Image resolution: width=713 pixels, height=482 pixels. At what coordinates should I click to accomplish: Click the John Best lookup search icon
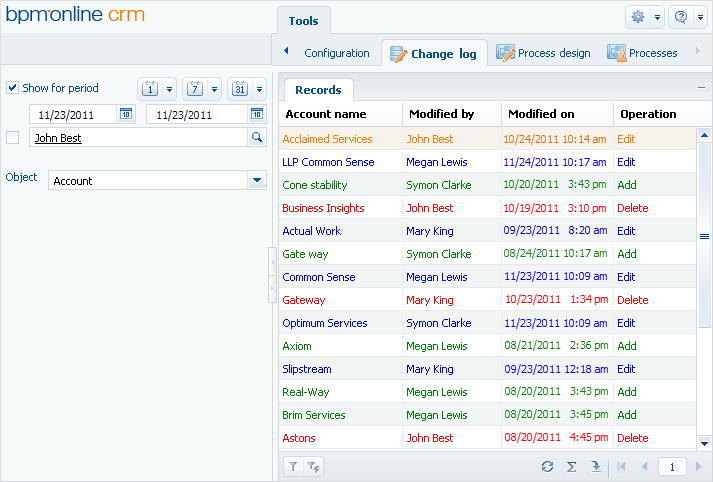pos(257,138)
